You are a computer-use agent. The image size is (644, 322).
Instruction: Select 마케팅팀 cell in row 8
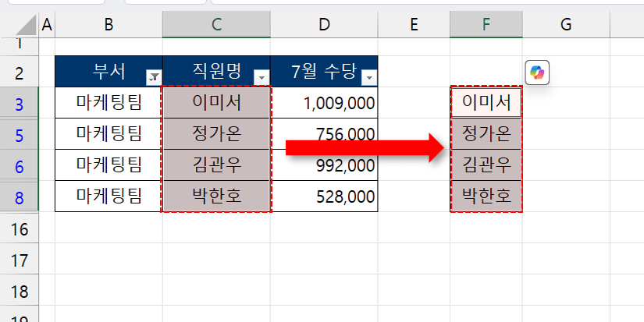pyautogui.click(x=109, y=196)
